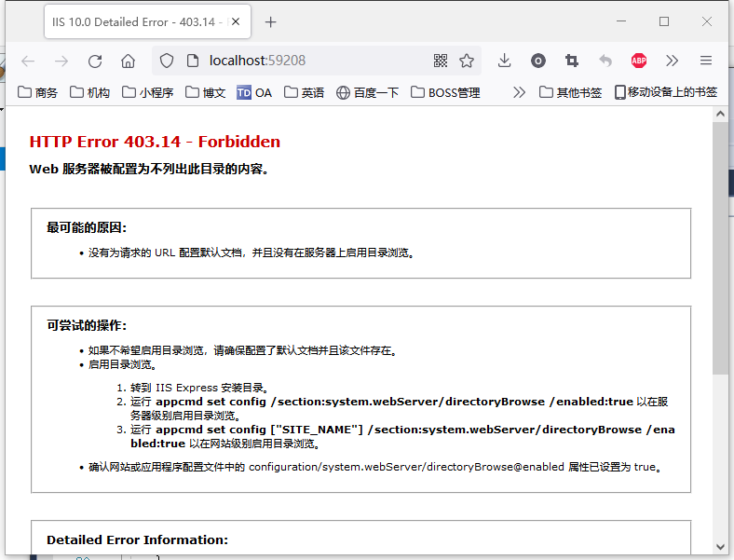Click the page info icon beside the URL
The width and height of the screenshot is (734, 560).
tap(193, 61)
